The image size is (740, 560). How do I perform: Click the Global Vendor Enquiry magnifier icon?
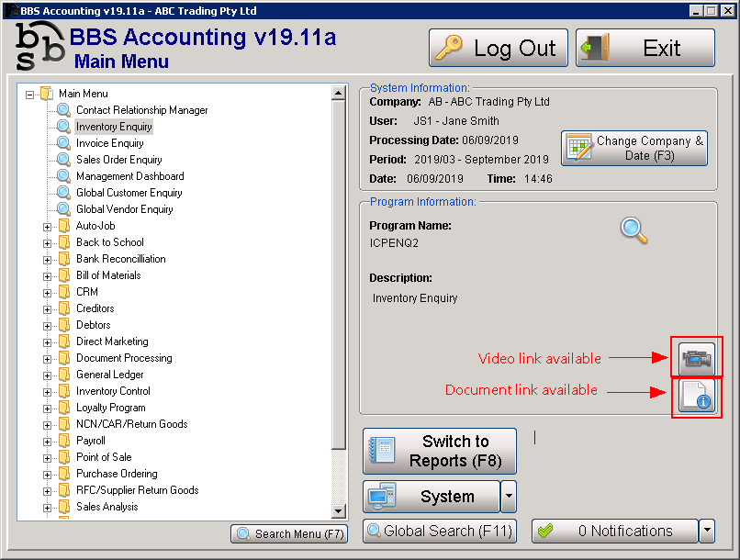[x=63, y=209]
